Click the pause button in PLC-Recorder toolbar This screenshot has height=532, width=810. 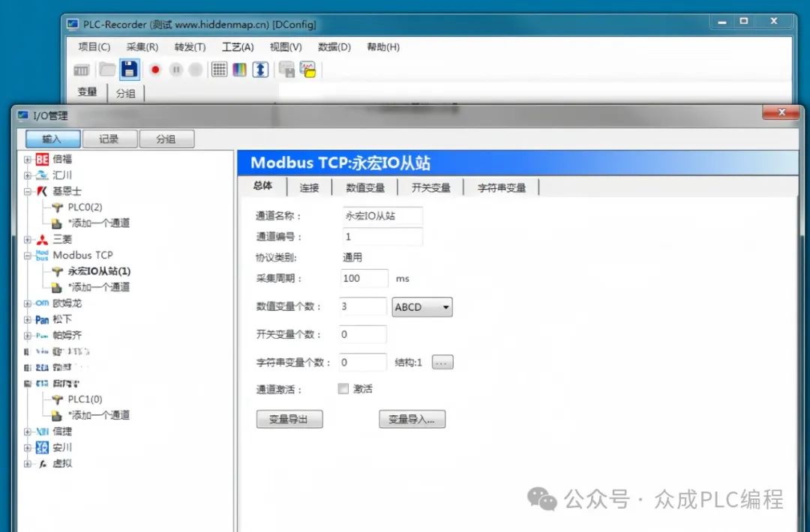175,70
